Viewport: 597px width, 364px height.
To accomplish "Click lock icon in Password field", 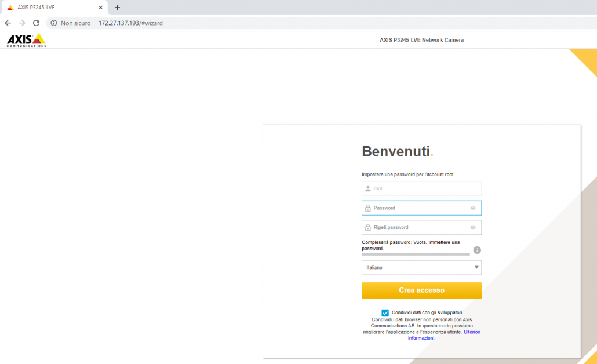I will [x=368, y=208].
